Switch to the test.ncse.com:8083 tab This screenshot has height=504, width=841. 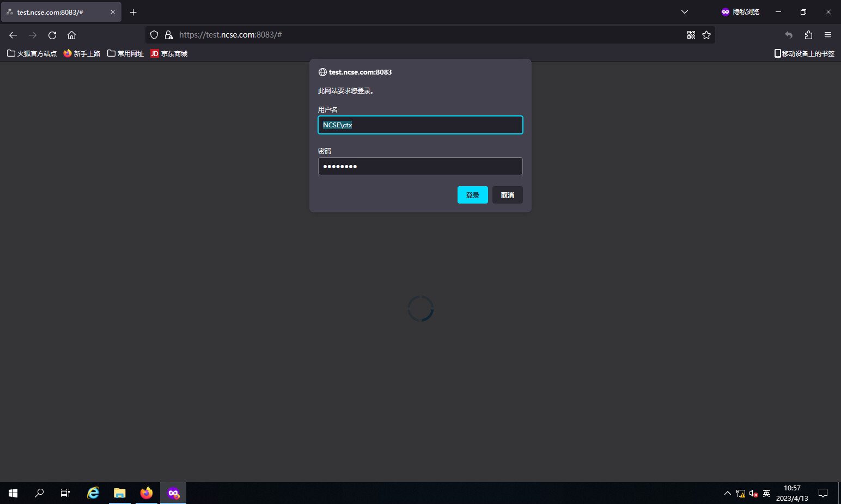pyautogui.click(x=54, y=12)
